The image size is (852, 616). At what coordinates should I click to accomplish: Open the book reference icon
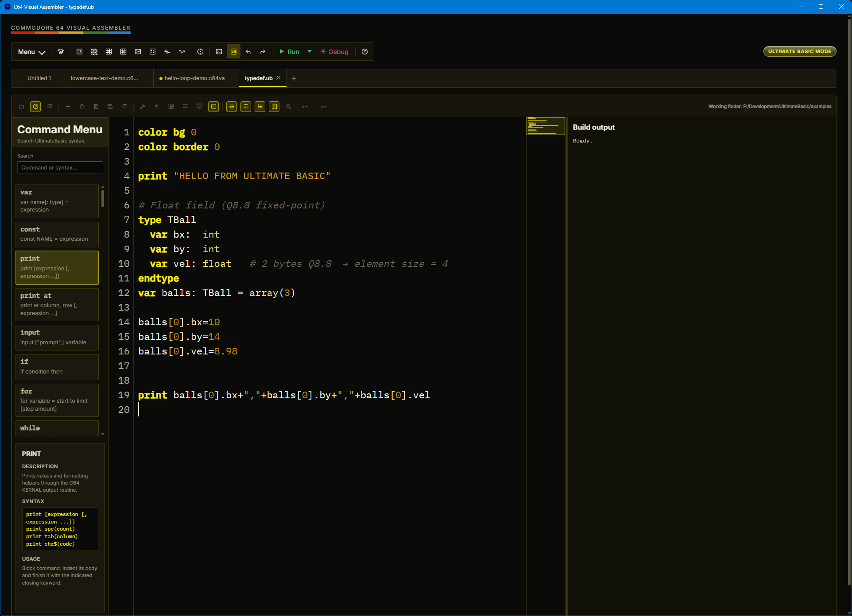point(50,107)
